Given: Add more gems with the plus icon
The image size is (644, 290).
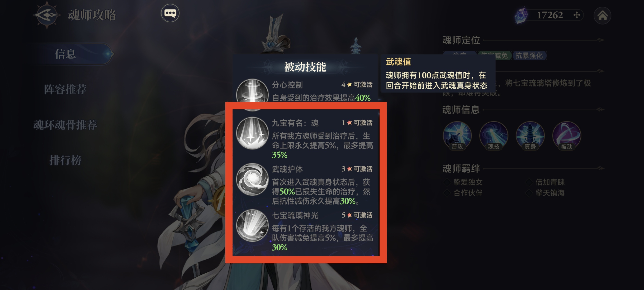Looking at the screenshot, I should click(577, 15).
